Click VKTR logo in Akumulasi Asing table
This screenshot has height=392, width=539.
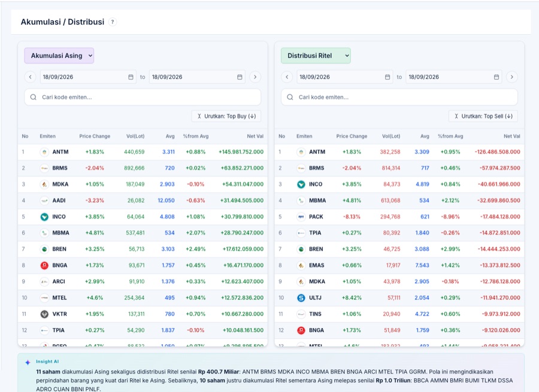click(44, 314)
